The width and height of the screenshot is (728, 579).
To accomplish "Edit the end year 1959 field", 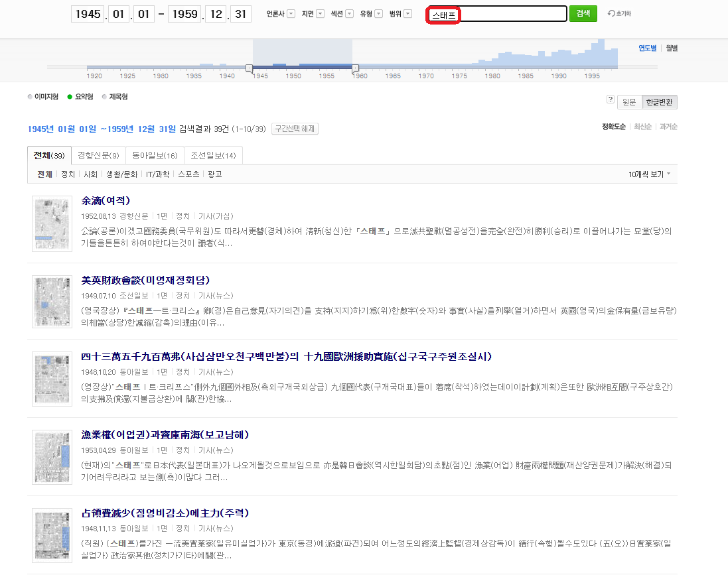I will click(x=184, y=14).
